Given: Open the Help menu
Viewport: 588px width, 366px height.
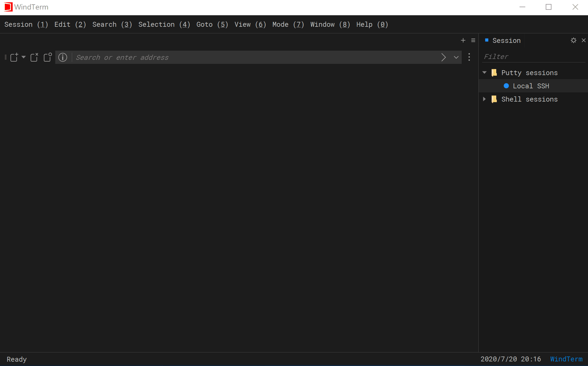Looking at the screenshot, I should (x=372, y=24).
